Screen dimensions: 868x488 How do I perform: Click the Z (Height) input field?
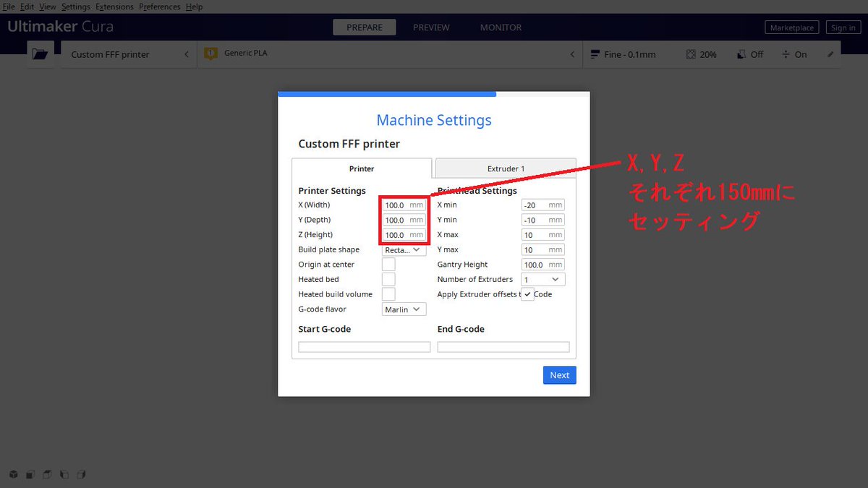pos(404,235)
